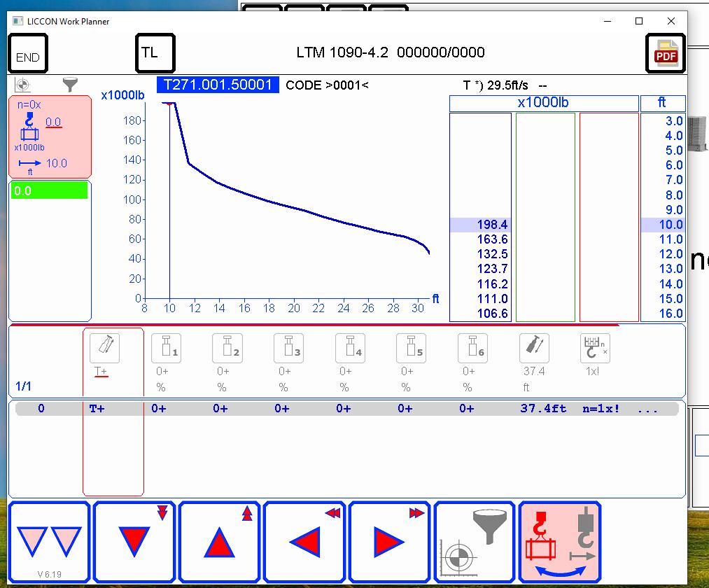709x588 pixels.
Task: Click telescope section 3 icon
Action: (289, 349)
